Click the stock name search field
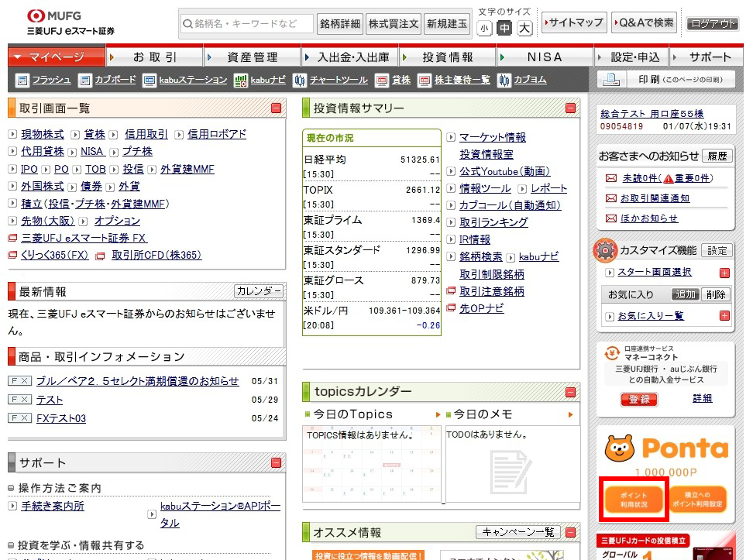Image resolution: width=753 pixels, height=560 pixels. pos(246,24)
